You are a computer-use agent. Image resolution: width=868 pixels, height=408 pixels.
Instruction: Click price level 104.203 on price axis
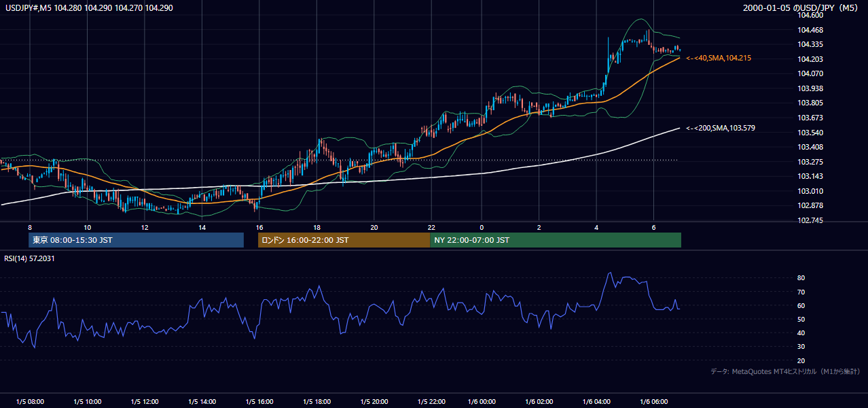click(812, 59)
